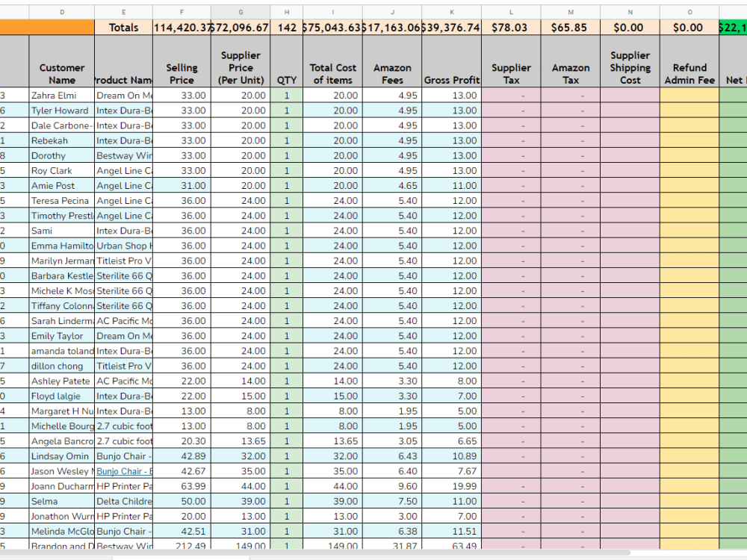Click the Supplier Shipping Cost header

(630, 61)
